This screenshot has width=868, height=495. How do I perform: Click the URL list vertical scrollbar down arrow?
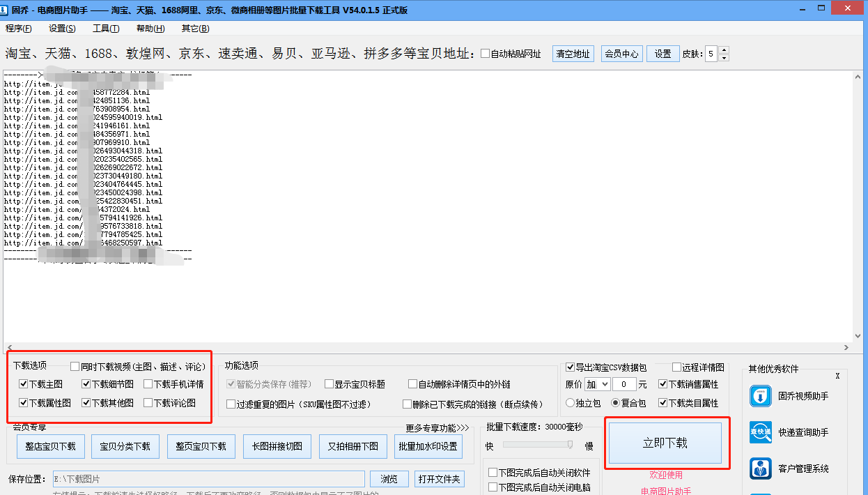pos(858,335)
